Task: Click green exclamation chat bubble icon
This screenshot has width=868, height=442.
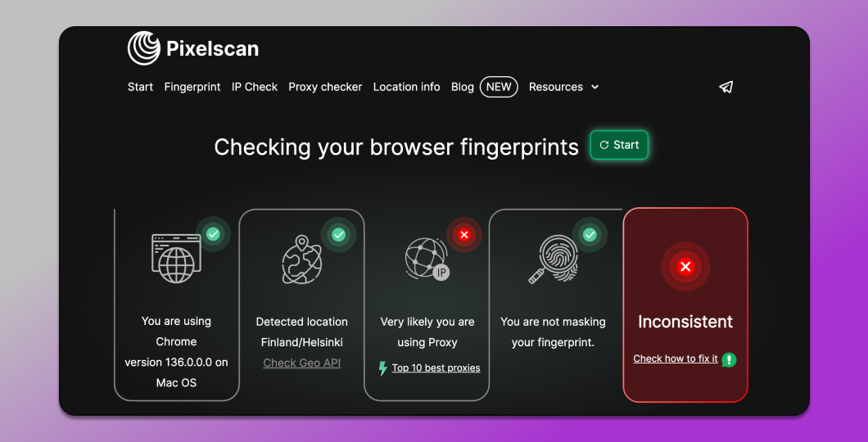Action: coord(729,360)
